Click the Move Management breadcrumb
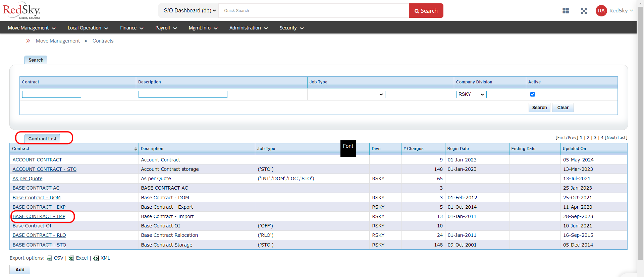Image resolution: width=644 pixels, height=277 pixels. 58,41
